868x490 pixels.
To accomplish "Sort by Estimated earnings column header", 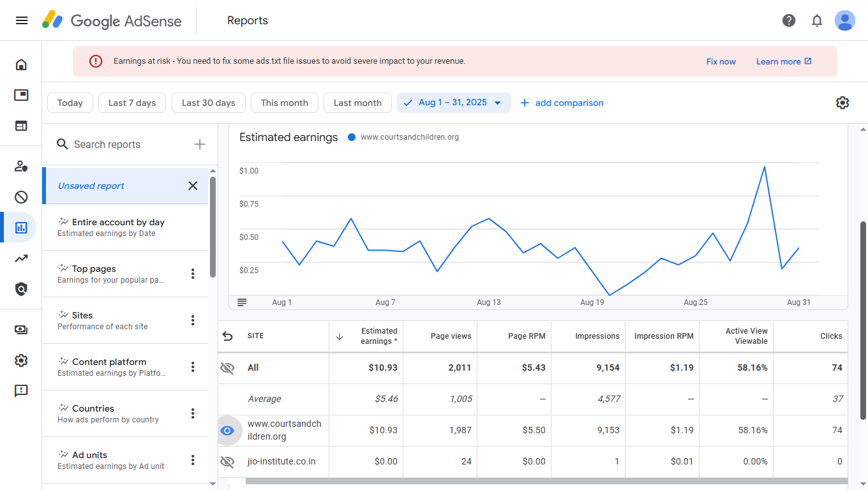I will pyautogui.click(x=378, y=336).
